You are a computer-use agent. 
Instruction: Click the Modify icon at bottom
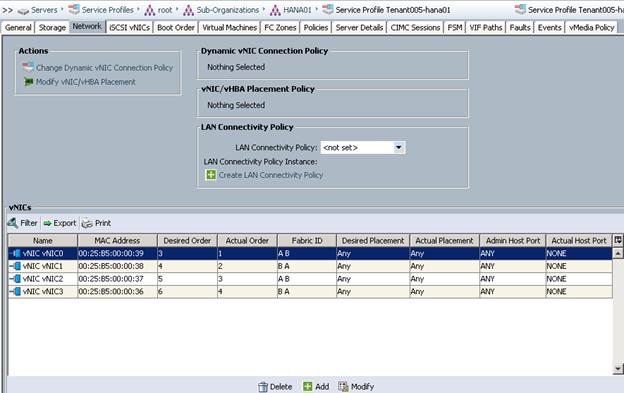pyautogui.click(x=343, y=386)
